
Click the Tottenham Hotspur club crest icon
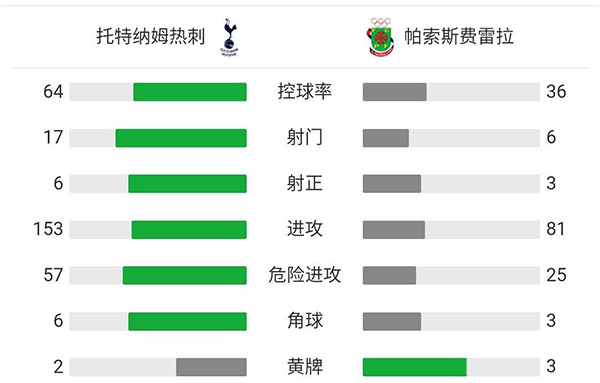(229, 37)
